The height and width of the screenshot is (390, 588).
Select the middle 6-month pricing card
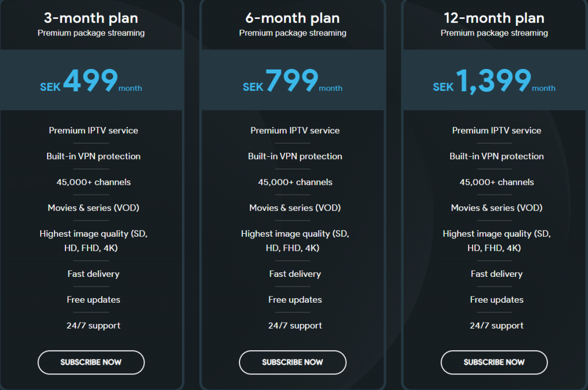293,195
